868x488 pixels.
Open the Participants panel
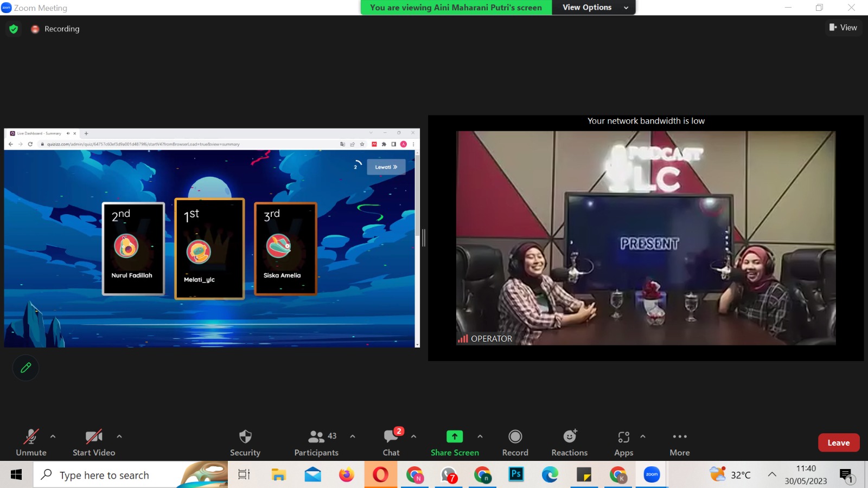pyautogui.click(x=316, y=437)
